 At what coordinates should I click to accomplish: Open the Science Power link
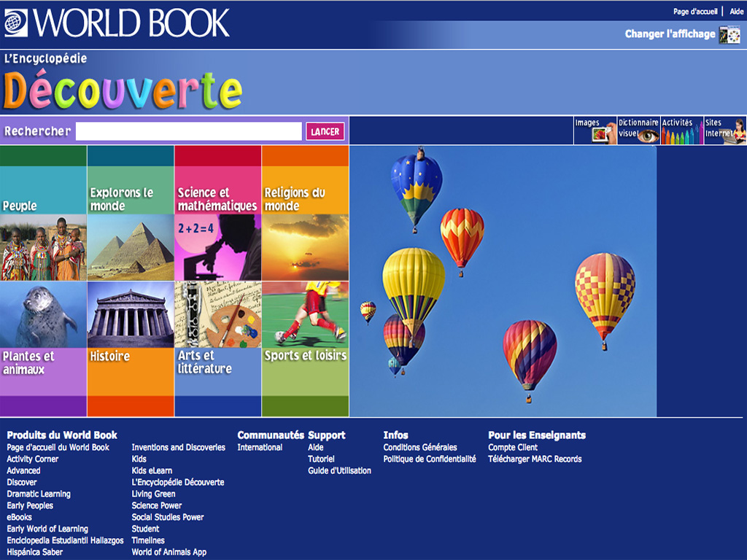[156, 505]
